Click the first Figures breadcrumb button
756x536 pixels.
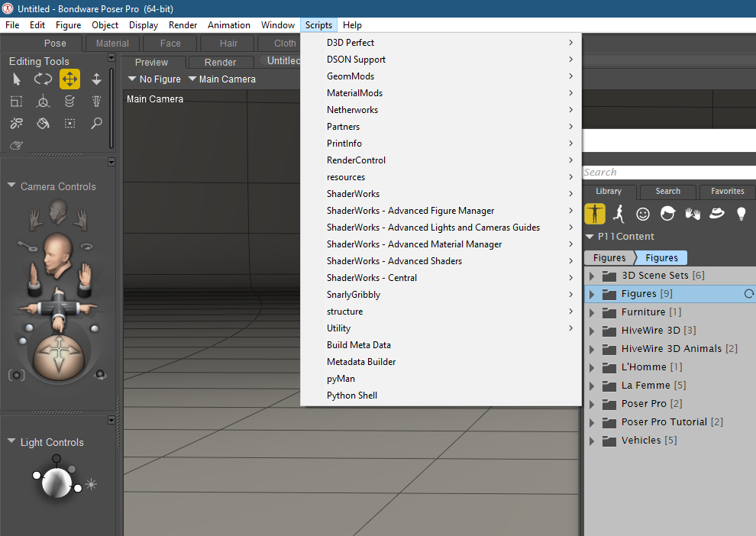(x=609, y=258)
